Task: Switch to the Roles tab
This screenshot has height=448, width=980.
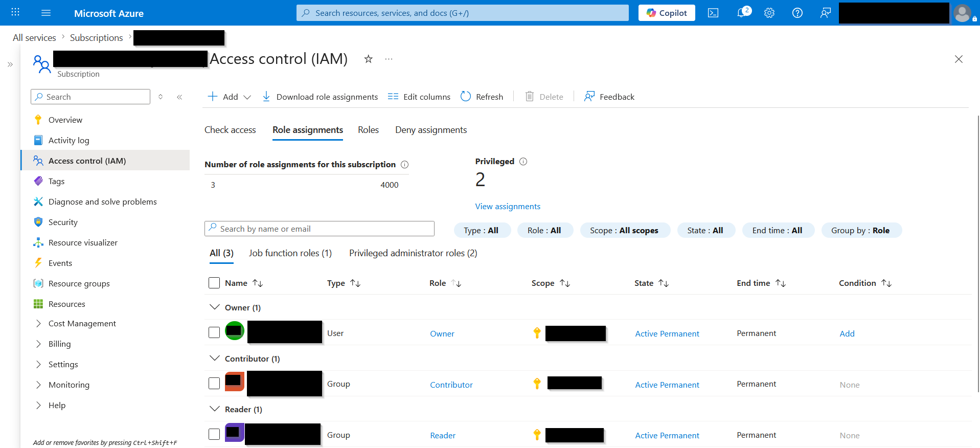Action: (368, 130)
